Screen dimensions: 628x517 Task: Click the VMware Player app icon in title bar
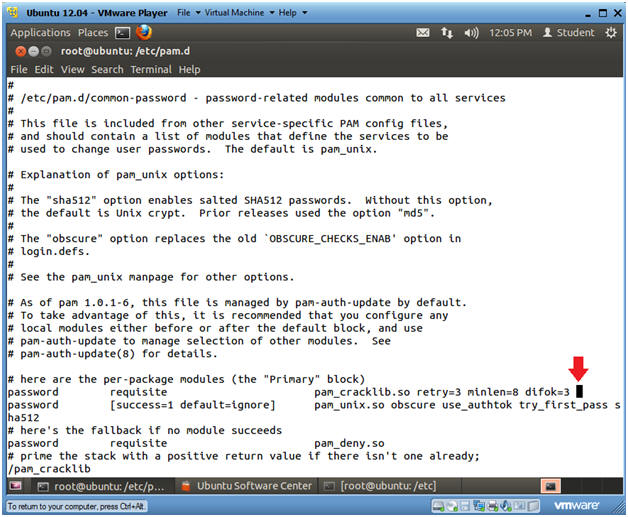[x=13, y=12]
